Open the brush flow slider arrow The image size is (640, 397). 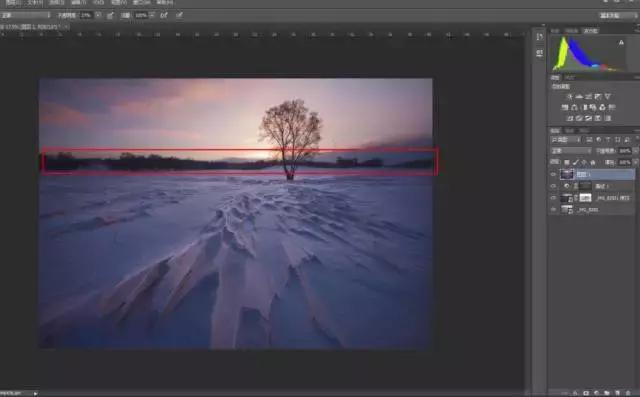[152, 15]
